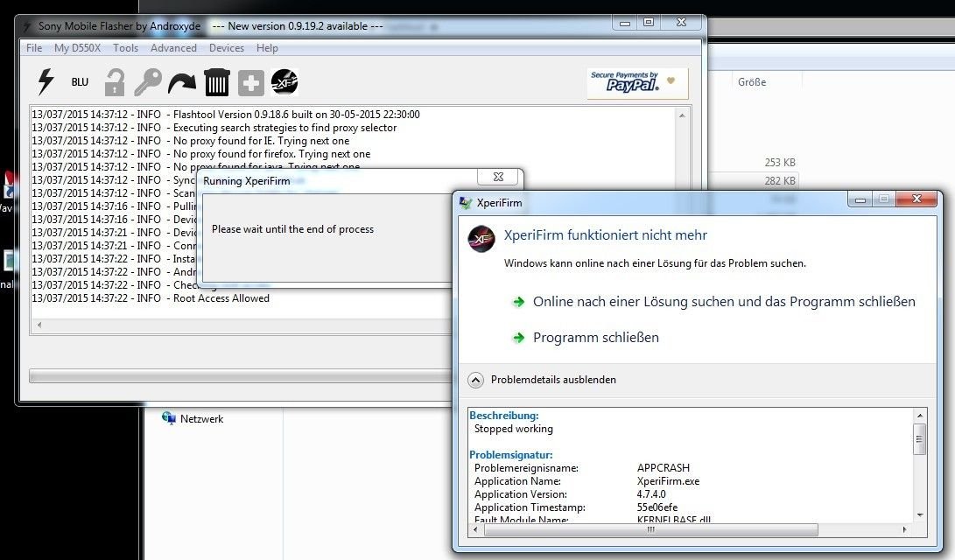Click problem details horizontal scroll left arrow
The width and height of the screenshot is (955, 560).
(x=475, y=530)
